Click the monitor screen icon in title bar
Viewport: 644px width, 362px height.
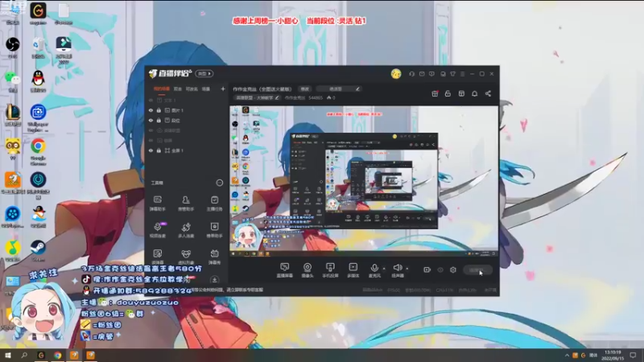pos(443,74)
